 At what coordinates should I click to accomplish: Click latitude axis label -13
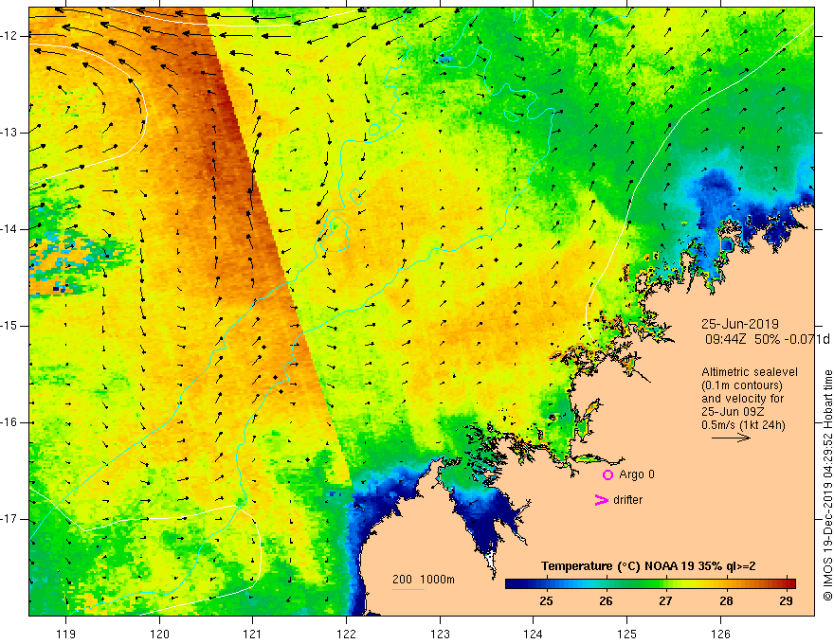[9, 133]
